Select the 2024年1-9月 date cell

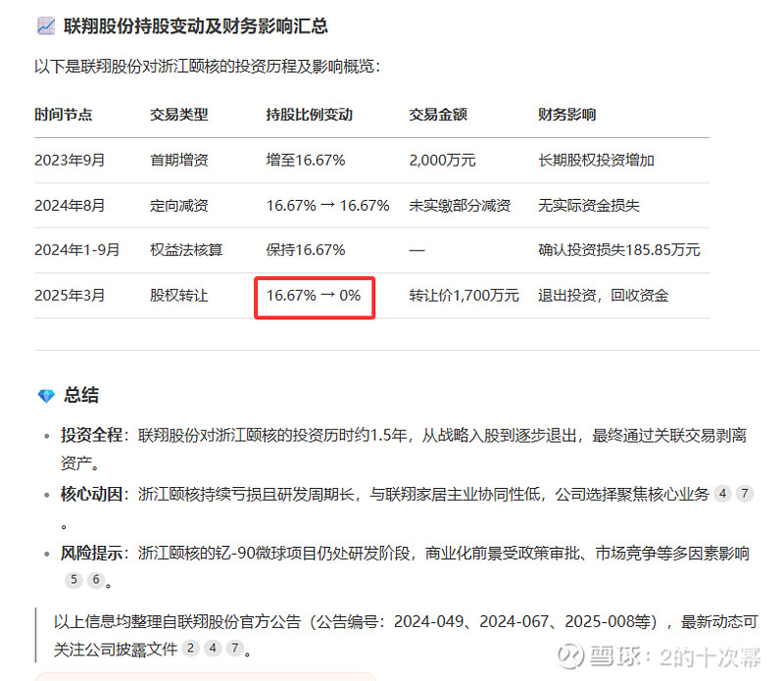coord(77,250)
